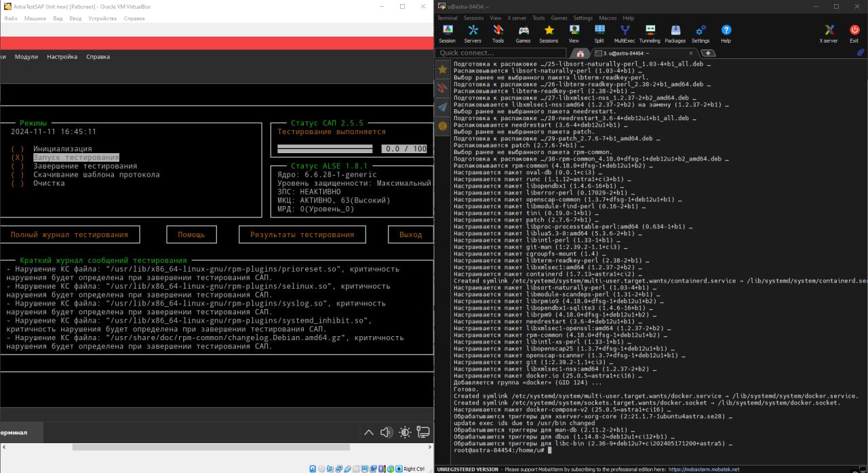Click the Right Ctrl host key indicator
868x473 pixels.
click(x=414, y=468)
